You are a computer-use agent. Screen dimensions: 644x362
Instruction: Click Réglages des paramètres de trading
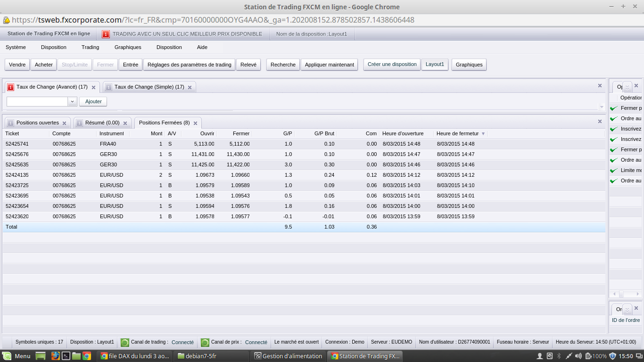[x=189, y=65]
